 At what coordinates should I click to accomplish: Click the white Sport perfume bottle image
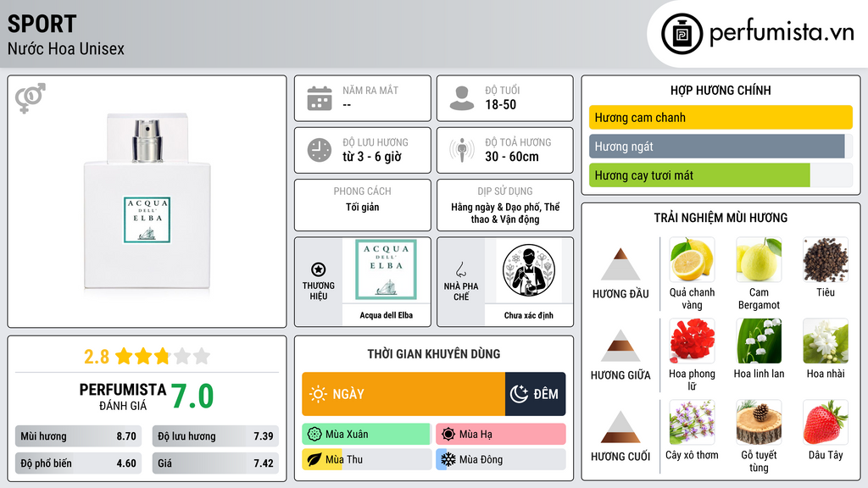147,202
